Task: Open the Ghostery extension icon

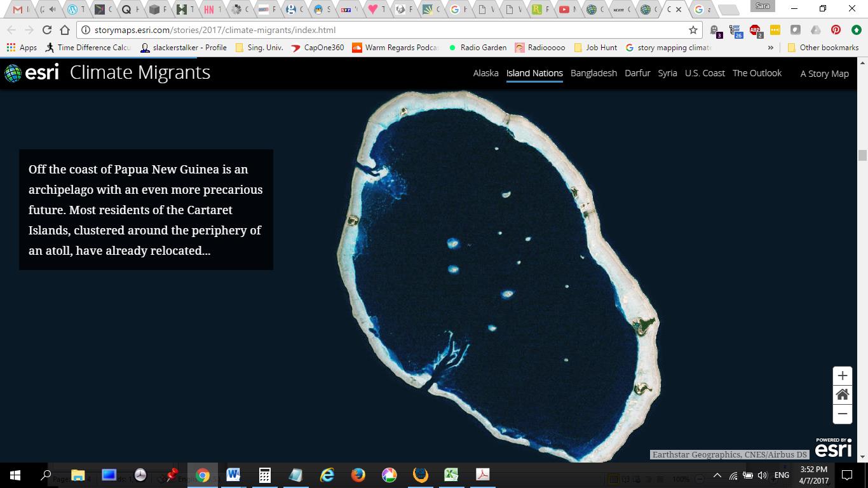Action: [x=715, y=30]
